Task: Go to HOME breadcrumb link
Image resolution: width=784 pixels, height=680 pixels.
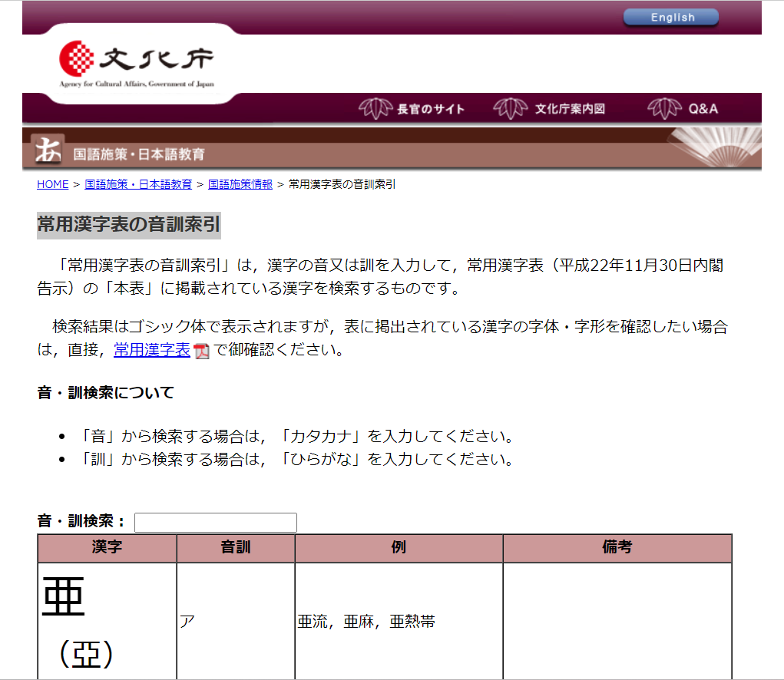Action: pos(52,184)
